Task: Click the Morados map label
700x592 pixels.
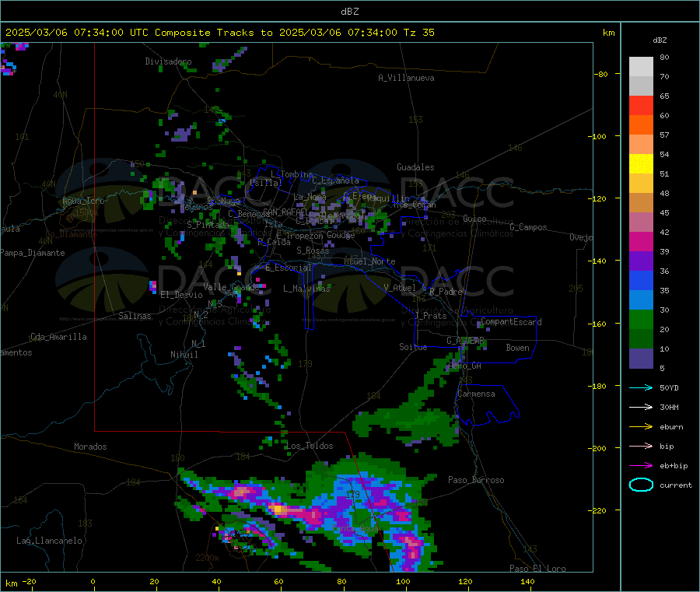Action: pyautogui.click(x=91, y=447)
